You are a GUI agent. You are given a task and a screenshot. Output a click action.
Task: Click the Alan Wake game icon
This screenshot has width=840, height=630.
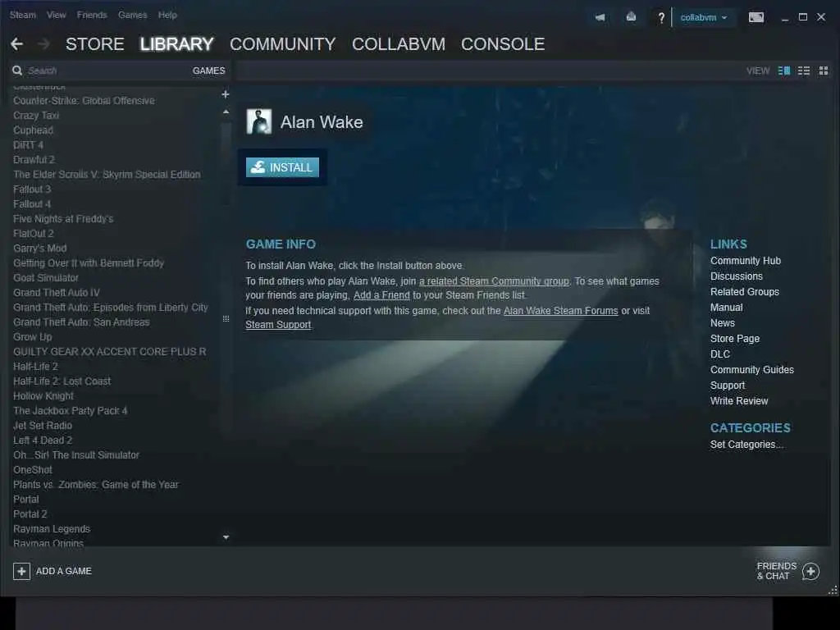point(258,121)
